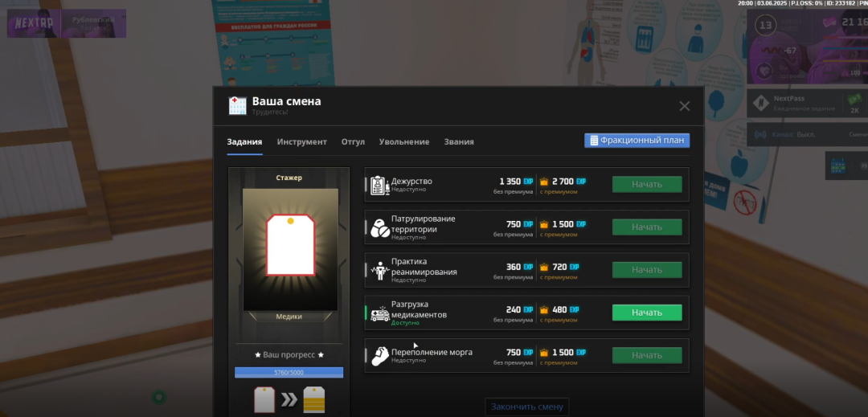Click the current rank tag under progress bar
The height and width of the screenshot is (417, 868).
pyautogui.click(x=264, y=399)
